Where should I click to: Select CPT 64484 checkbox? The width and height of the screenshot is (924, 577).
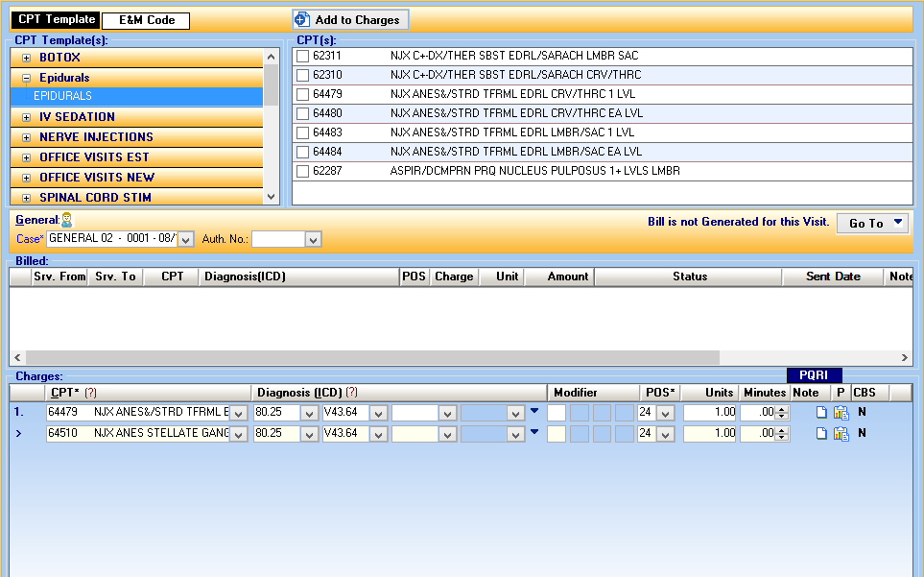(x=302, y=152)
